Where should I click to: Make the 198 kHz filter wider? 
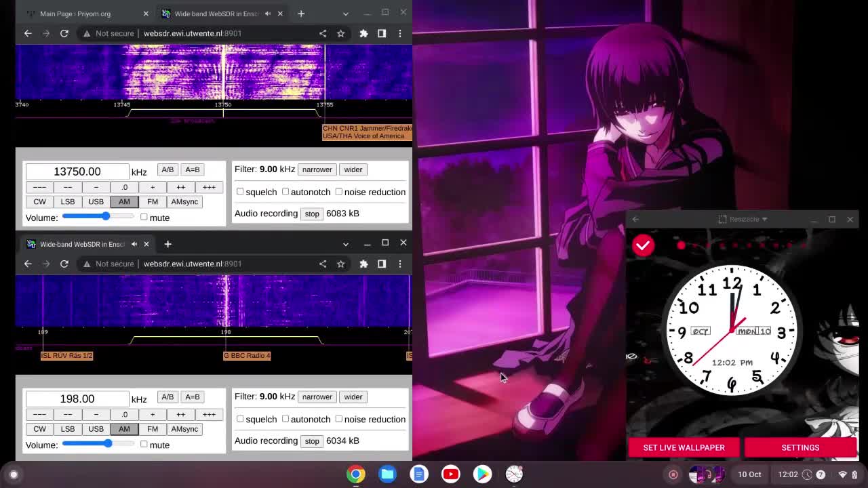coord(353,397)
